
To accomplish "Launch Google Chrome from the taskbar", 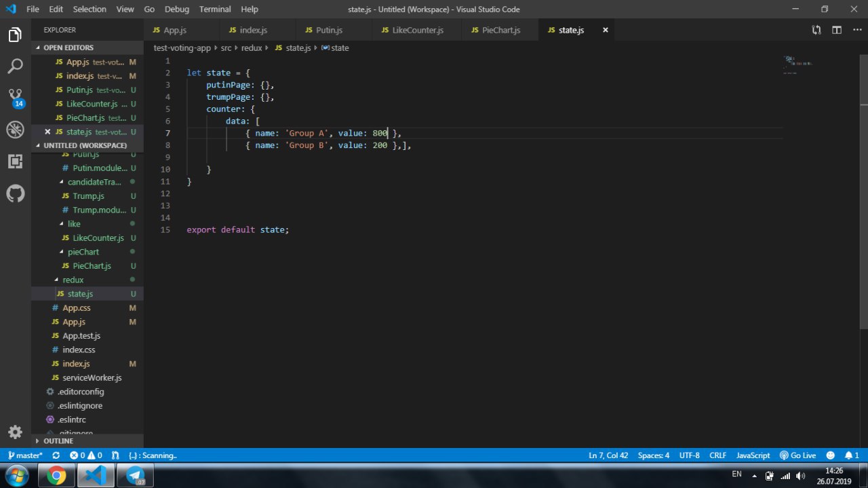I will point(56,476).
